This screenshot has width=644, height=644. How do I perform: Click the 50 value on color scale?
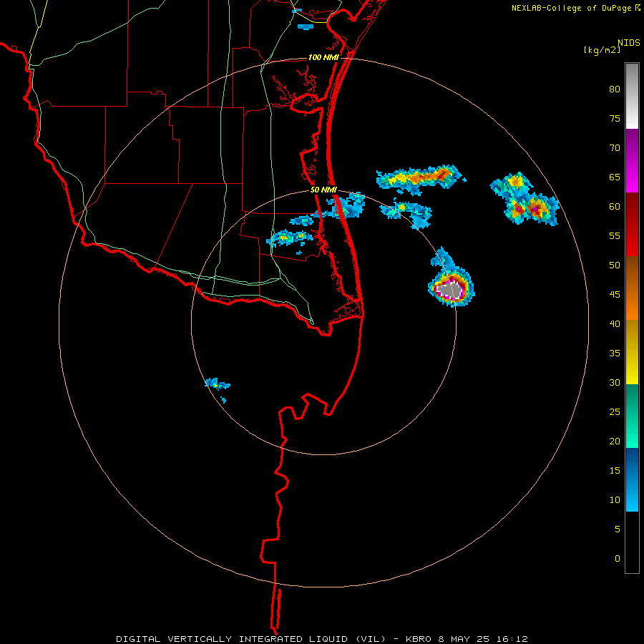click(x=615, y=265)
